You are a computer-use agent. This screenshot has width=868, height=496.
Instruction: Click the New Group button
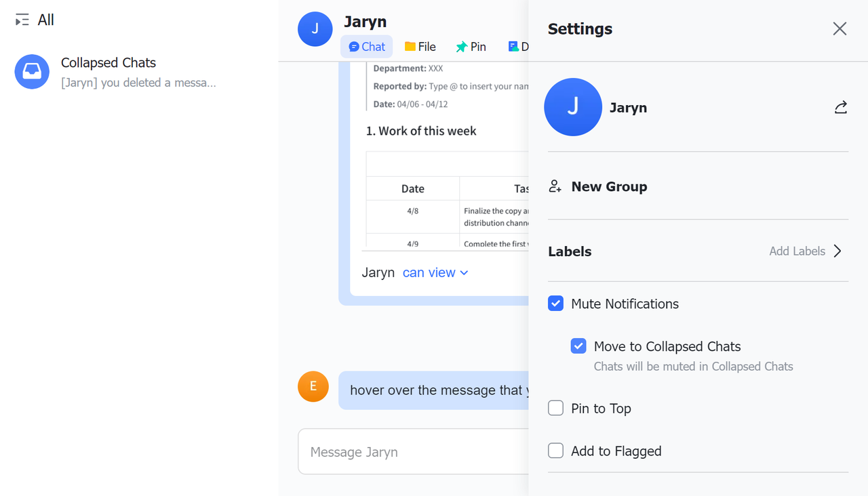tap(609, 186)
